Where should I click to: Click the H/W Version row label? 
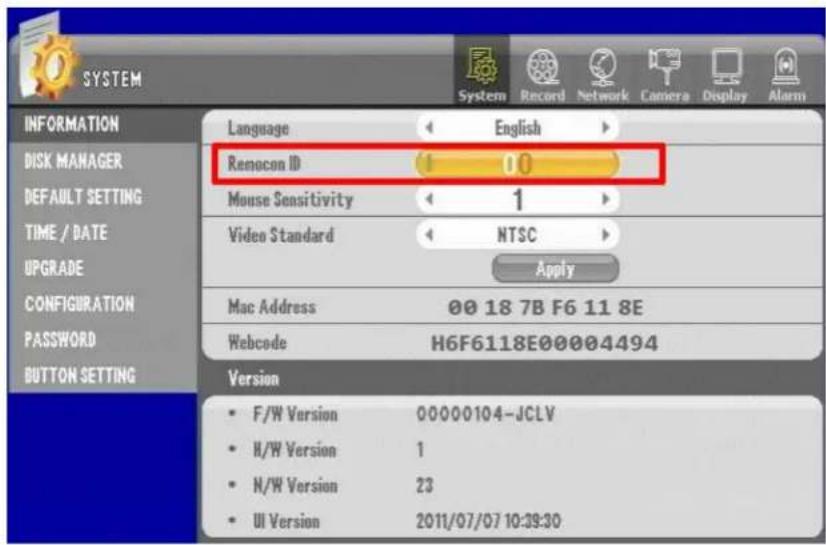click(x=294, y=450)
